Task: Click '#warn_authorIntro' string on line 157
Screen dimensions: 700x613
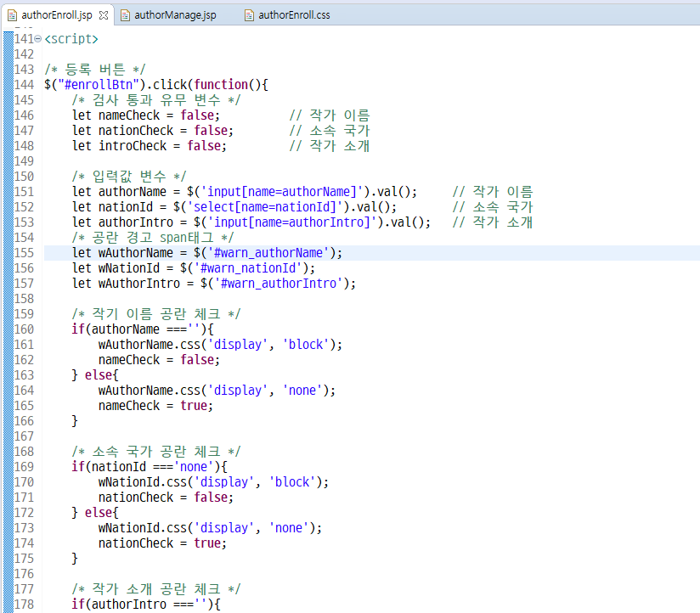Action: [x=279, y=284]
